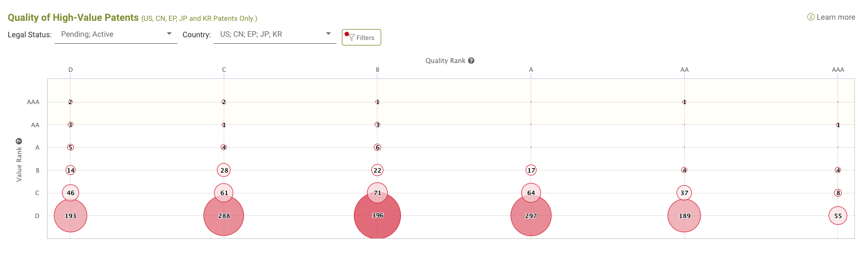This screenshot has width=868, height=263.
Task: Click the 55 bubble in column AAA
Action: pyautogui.click(x=838, y=216)
